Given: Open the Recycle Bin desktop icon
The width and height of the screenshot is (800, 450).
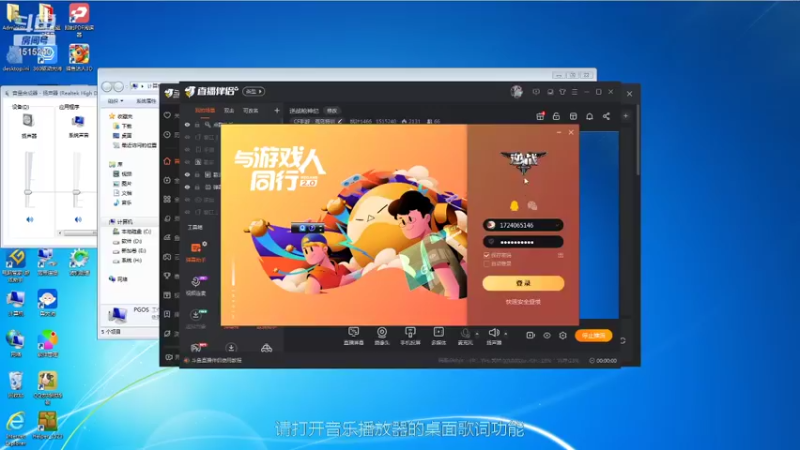Looking at the screenshot, I should [x=16, y=385].
